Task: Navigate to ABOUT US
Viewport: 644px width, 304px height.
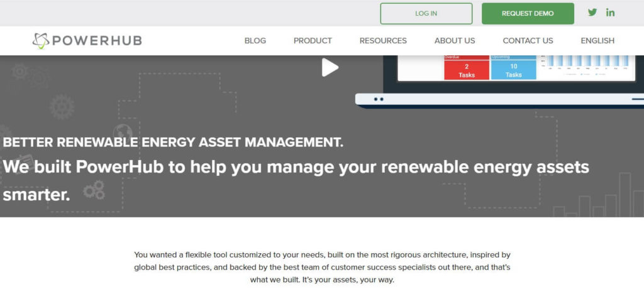Action: 455,41
